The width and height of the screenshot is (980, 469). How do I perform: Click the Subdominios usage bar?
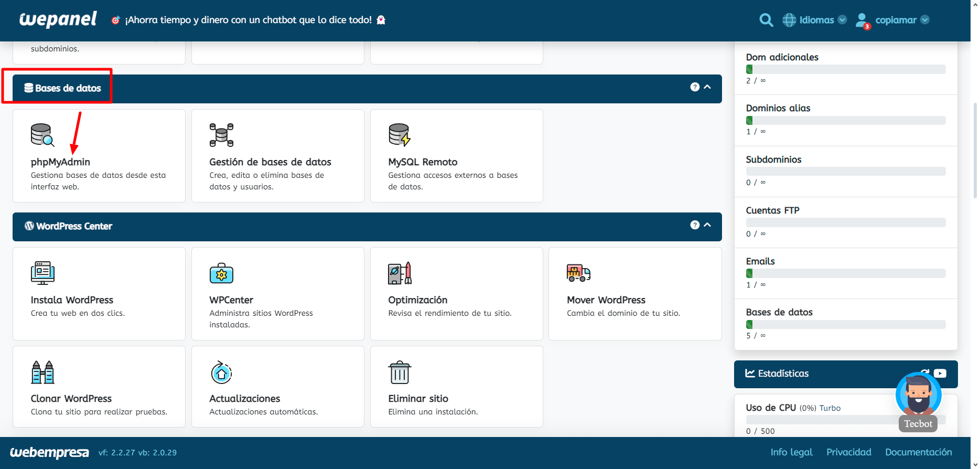846,172
